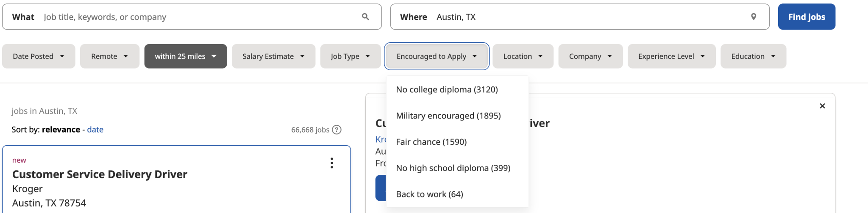
Task: Select the Fair chance option
Action: 431,142
